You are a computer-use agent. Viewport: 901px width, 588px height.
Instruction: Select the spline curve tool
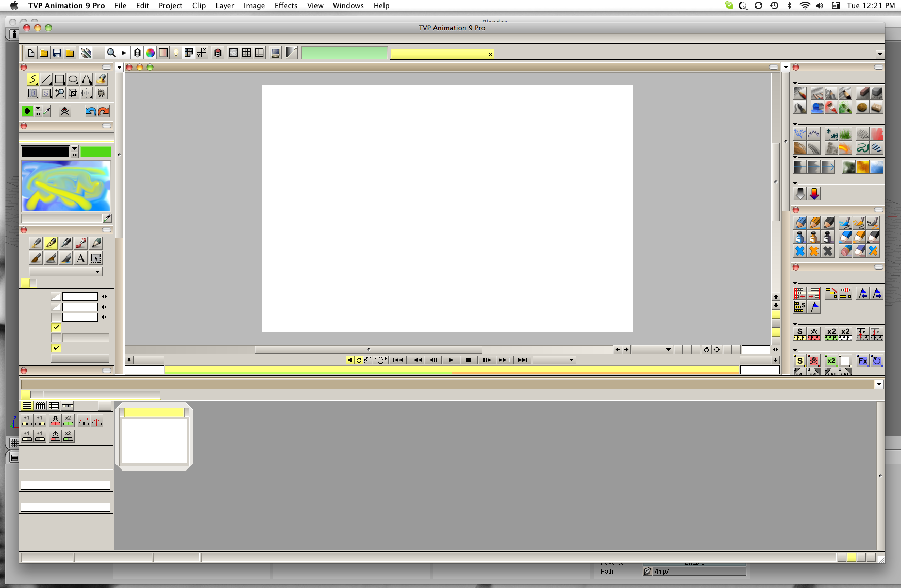click(87, 79)
